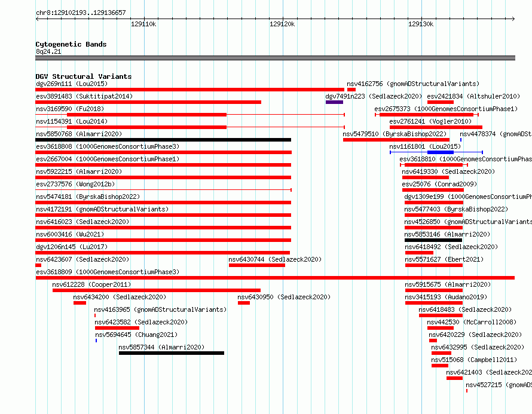The width and height of the screenshot is (532, 414).
Task: Open the nsv4162756 gnomAD variant label
Action: tap(413, 84)
